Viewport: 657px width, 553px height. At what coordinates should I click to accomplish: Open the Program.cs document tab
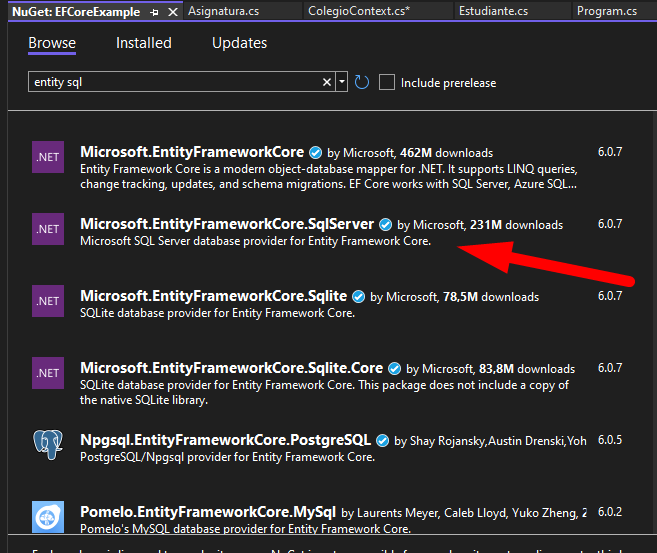pyautogui.click(x=605, y=12)
